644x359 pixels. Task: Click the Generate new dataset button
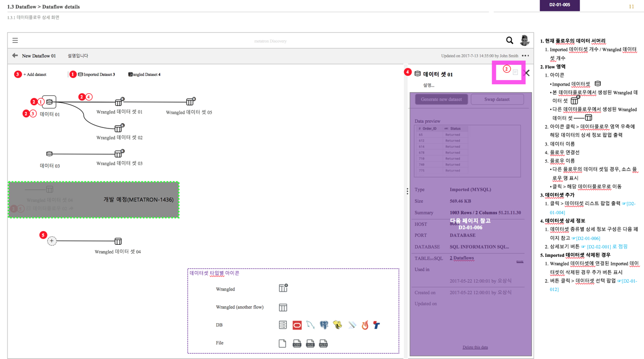tap(441, 99)
